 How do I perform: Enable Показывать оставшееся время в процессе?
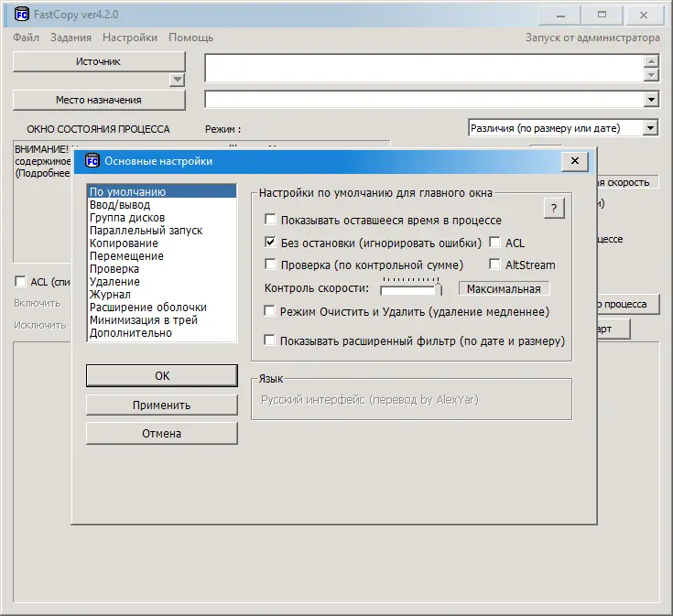pos(270,220)
